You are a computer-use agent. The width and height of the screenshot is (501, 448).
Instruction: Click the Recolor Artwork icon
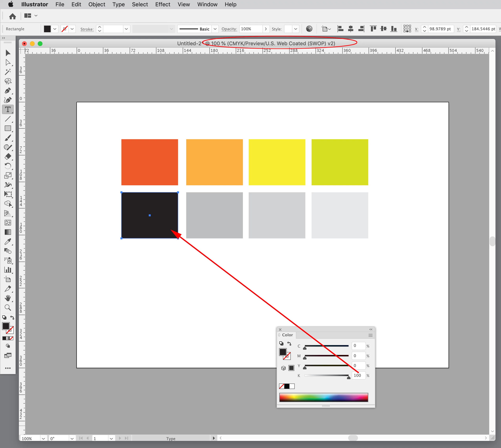(309, 29)
